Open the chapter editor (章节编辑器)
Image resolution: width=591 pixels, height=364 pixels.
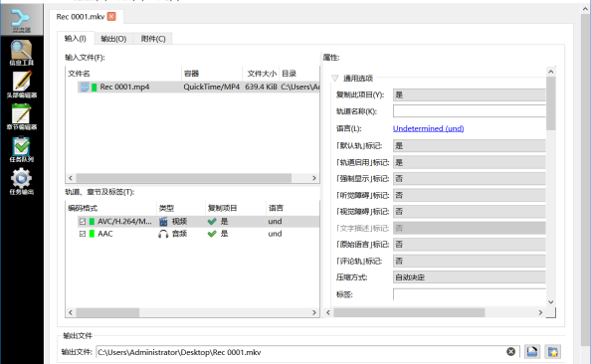(x=21, y=116)
